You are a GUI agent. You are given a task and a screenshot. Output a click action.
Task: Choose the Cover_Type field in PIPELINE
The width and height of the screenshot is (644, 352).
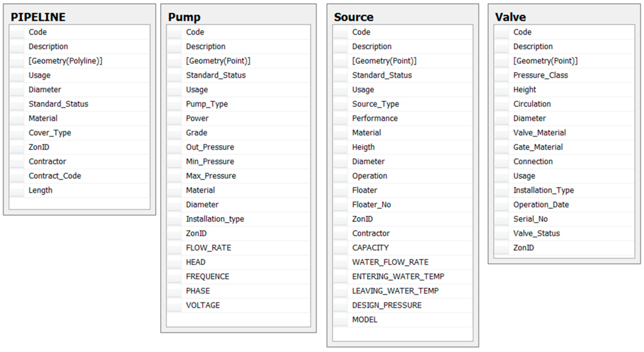(50, 133)
